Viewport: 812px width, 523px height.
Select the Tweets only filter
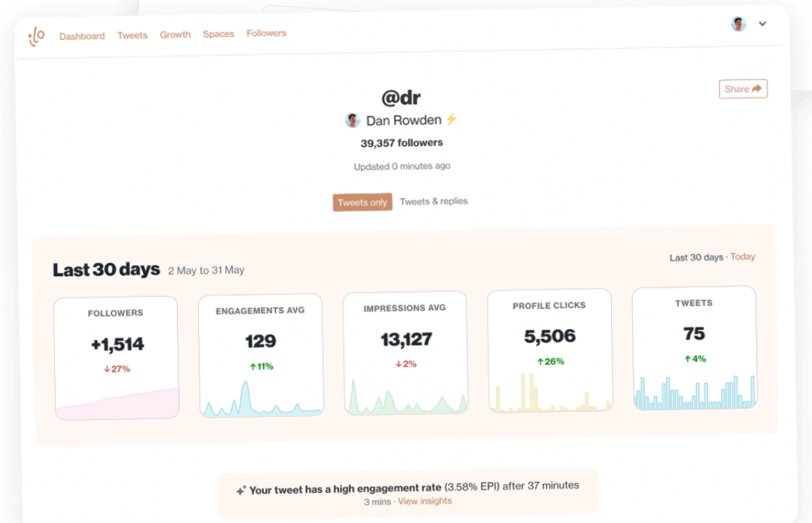coord(362,202)
